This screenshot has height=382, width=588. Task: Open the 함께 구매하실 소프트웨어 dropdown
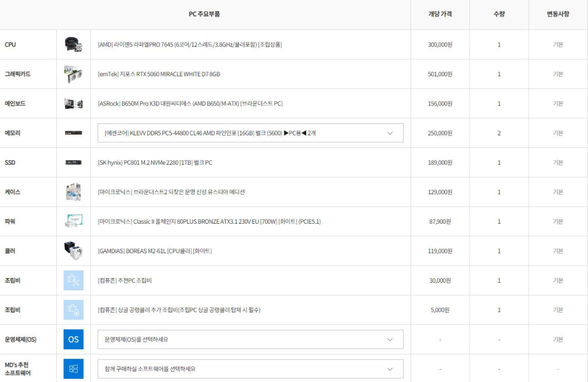tap(250, 369)
